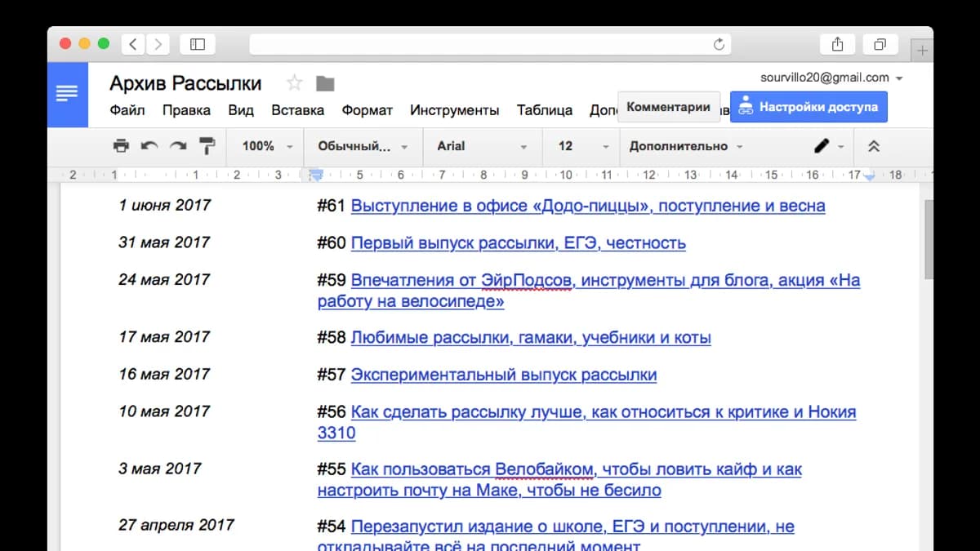The width and height of the screenshot is (980, 551).
Task: Open the move-to-folder icon beside the title
Action: coord(325,83)
